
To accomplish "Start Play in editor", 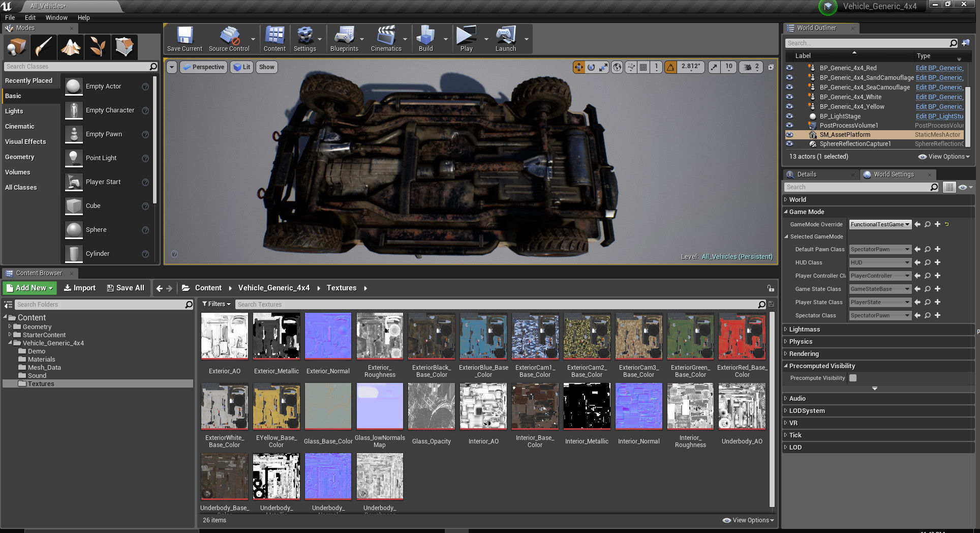I will coord(466,39).
